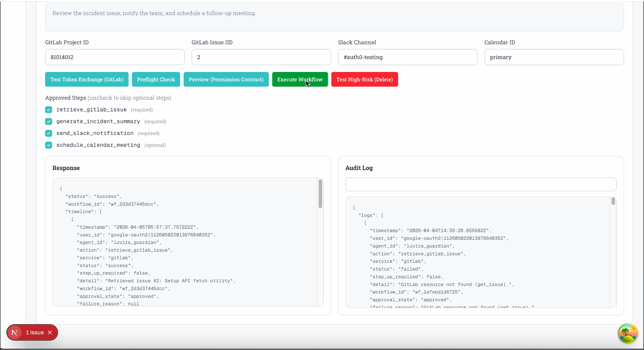The width and height of the screenshot is (644, 350).
Task: Focus the Audit Log filter input
Action: [x=481, y=185]
